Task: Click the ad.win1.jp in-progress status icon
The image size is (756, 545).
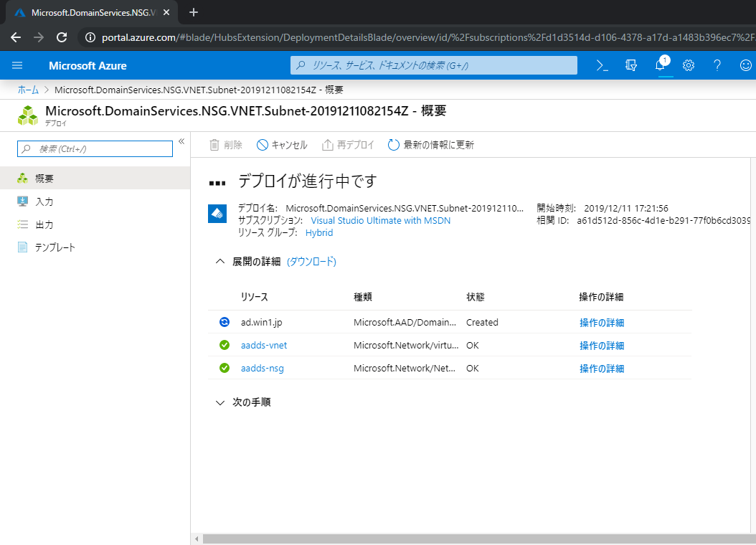Action: 225,322
